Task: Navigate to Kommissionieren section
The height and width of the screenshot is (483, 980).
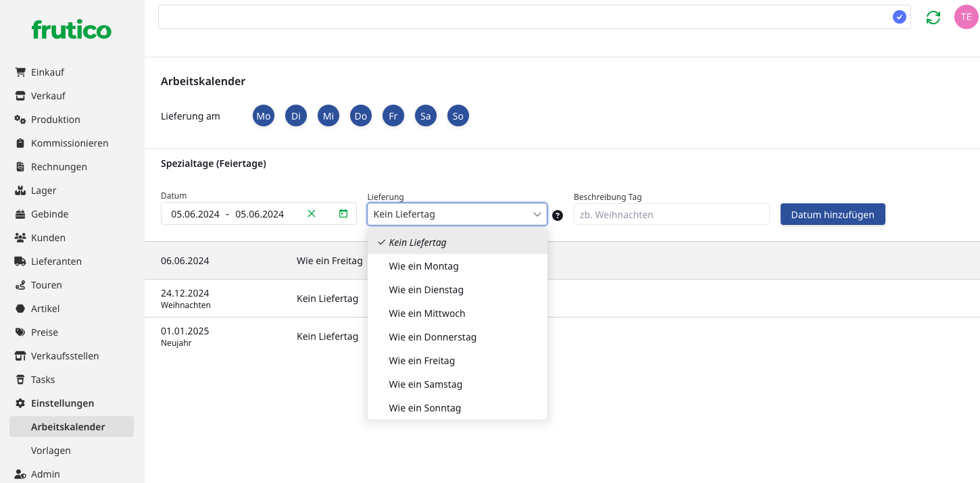Action: click(70, 143)
